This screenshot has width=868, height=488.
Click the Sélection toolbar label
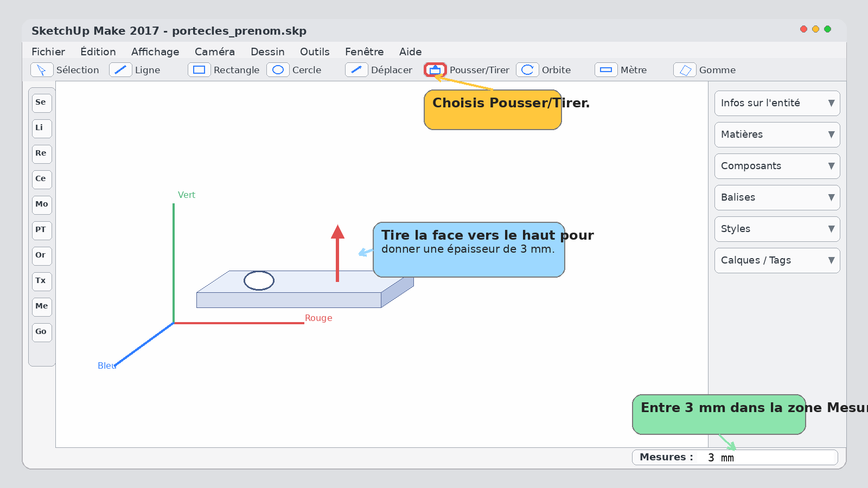coord(78,70)
